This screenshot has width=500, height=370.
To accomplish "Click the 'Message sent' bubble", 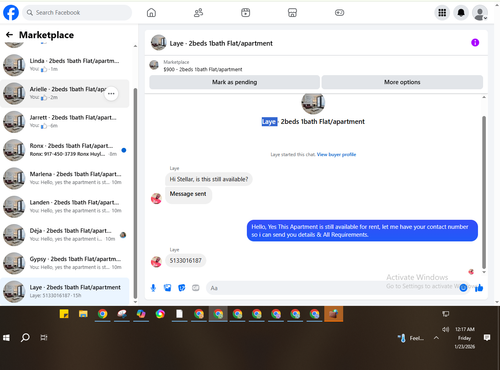I will [188, 194].
